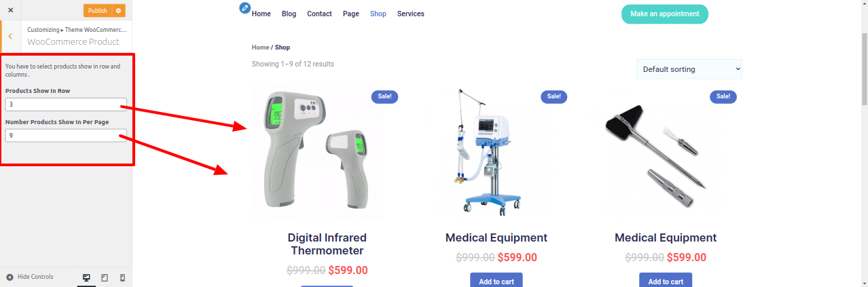Viewport: 868px width, 287px height.
Task: Go back using the orange chevron arrow
Action: click(x=10, y=36)
